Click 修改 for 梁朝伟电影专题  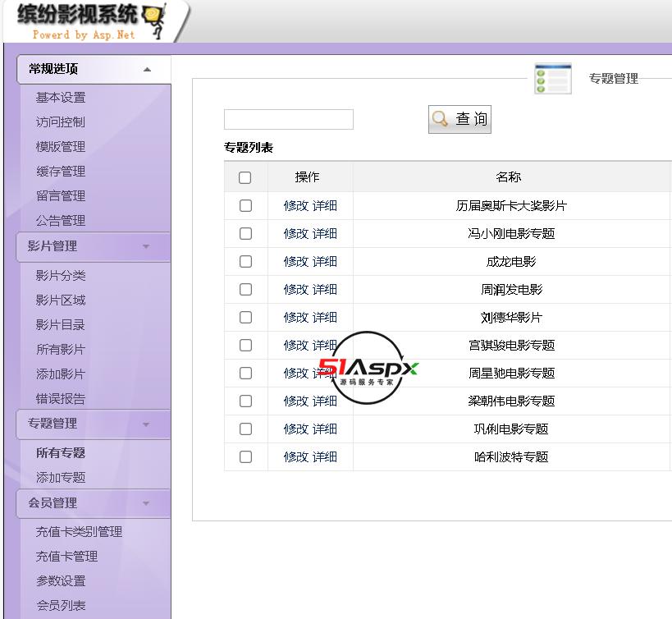click(296, 401)
